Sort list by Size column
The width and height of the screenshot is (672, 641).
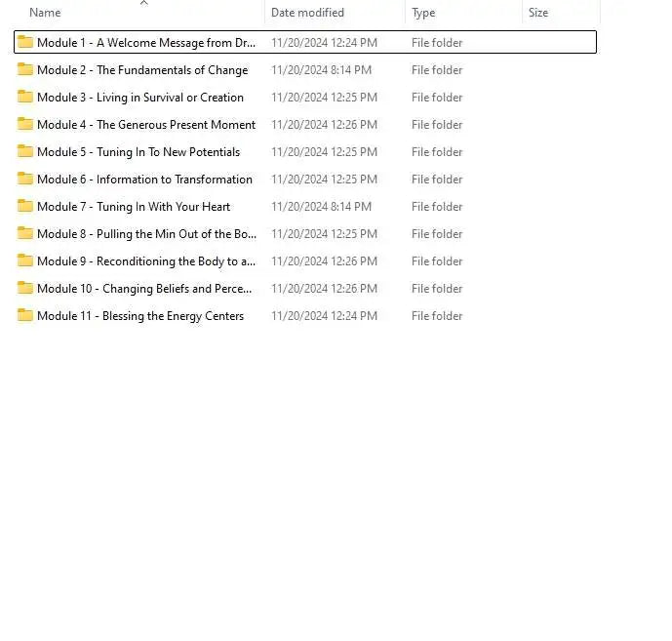538,13
